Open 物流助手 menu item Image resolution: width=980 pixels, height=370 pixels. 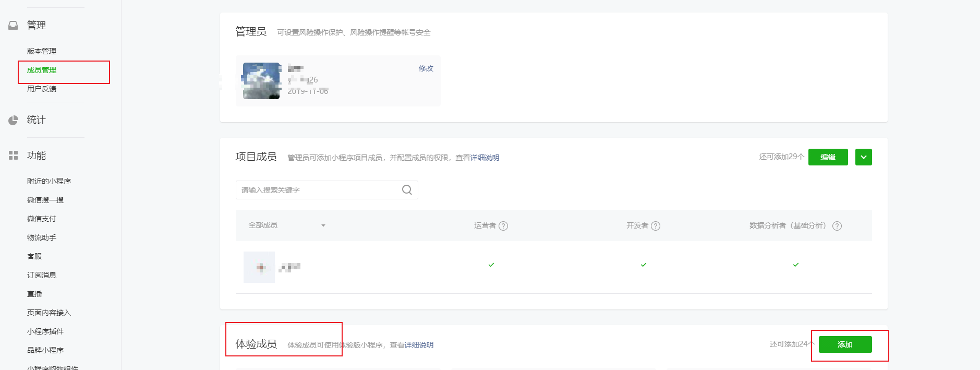coord(42,237)
